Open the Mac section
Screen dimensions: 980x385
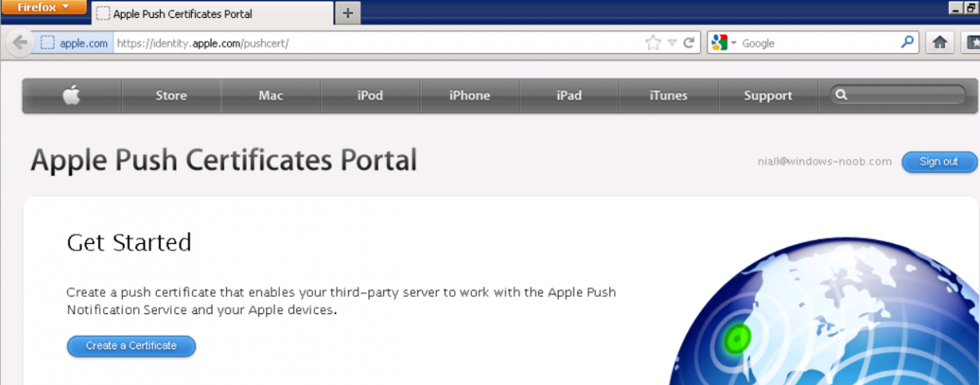coord(271,95)
